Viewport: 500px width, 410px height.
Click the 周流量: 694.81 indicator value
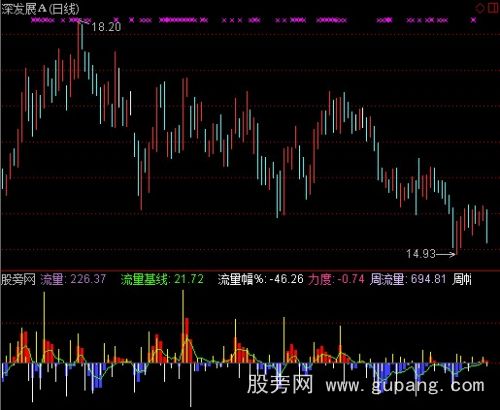[408, 279]
